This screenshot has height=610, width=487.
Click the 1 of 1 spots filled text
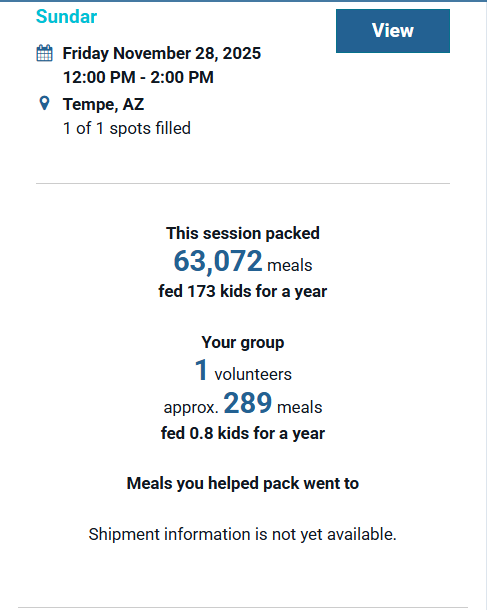click(127, 128)
